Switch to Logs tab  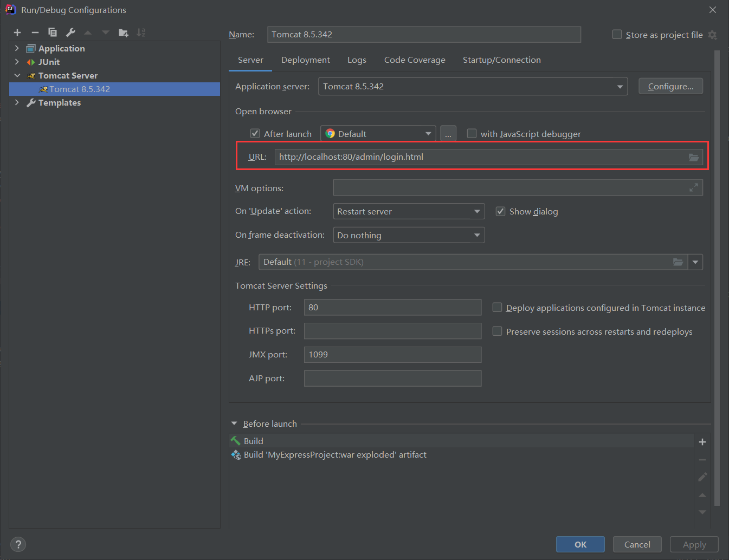357,60
